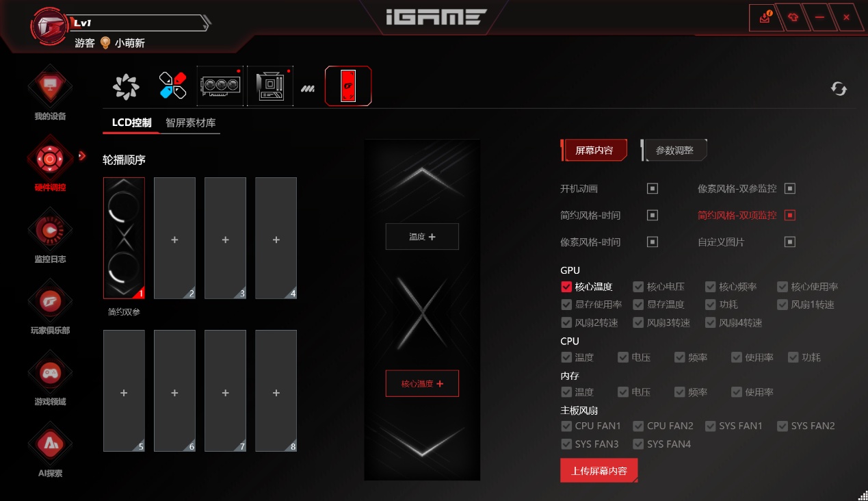Toggle GPU 核心频率 checkbox
The height and width of the screenshot is (501, 868).
(710, 287)
